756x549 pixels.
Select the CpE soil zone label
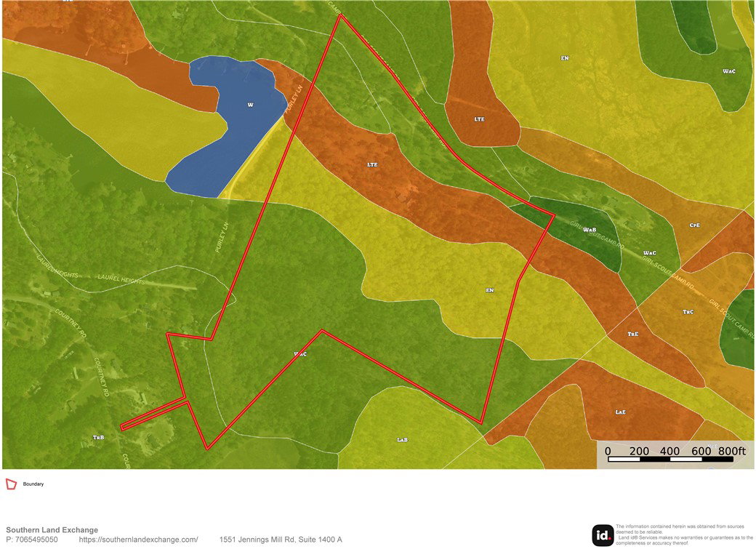(695, 225)
